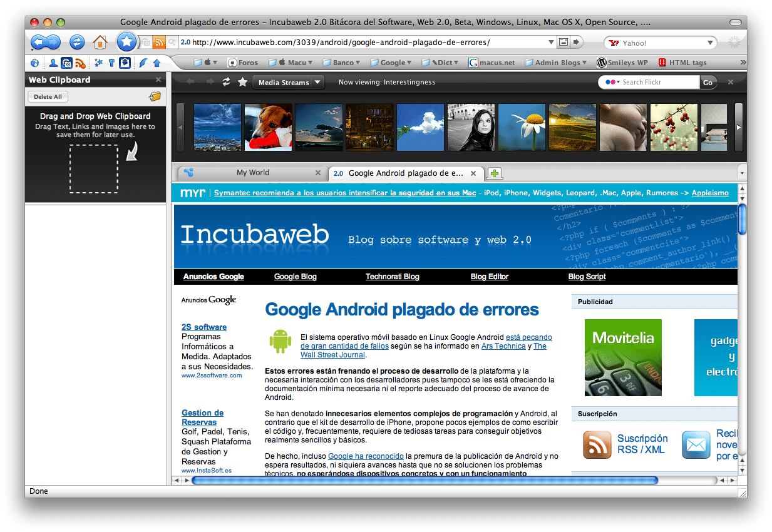Expand the Dict bookmarks folder

tap(440, 63)
